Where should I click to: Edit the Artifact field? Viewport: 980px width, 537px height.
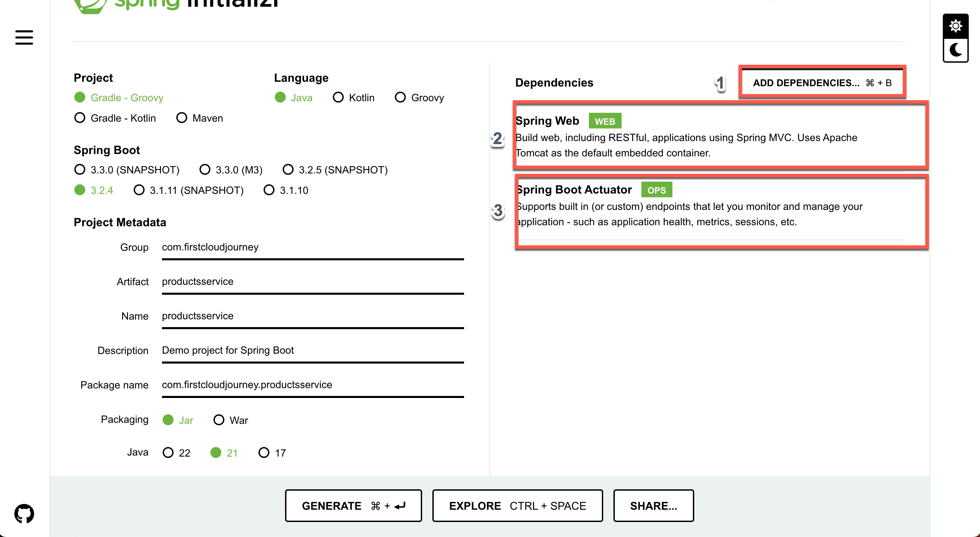click(x=313, y=282)
